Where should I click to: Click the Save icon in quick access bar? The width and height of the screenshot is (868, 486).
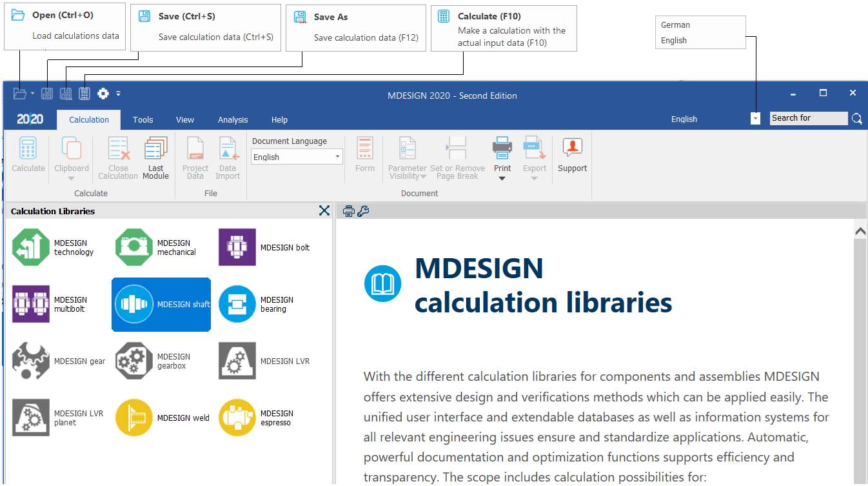[x=47, y=94]
